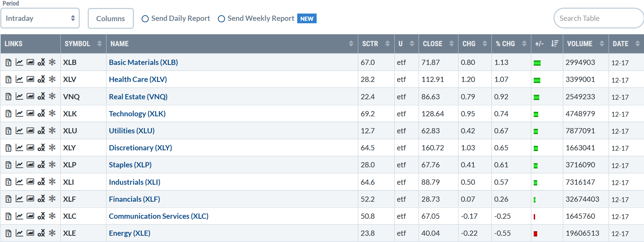Click the Columns button
Screen dimensions: 644x242
click(111, 18)
